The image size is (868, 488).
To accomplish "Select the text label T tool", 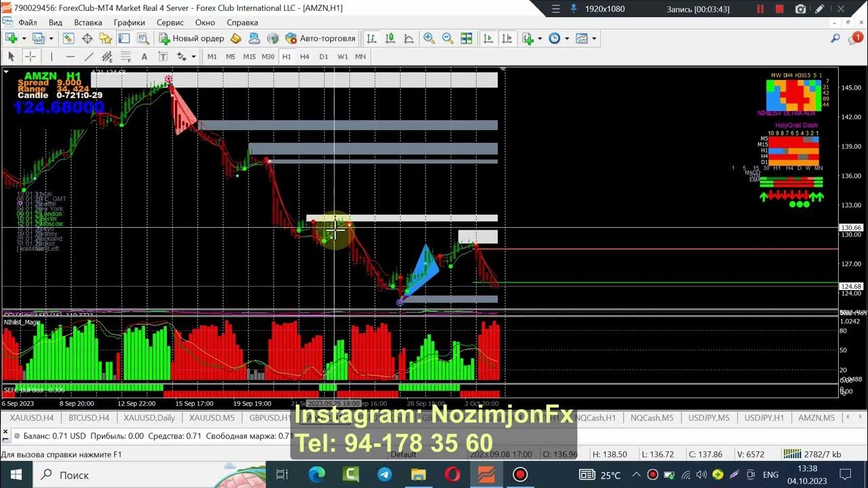I will point(163,56).
